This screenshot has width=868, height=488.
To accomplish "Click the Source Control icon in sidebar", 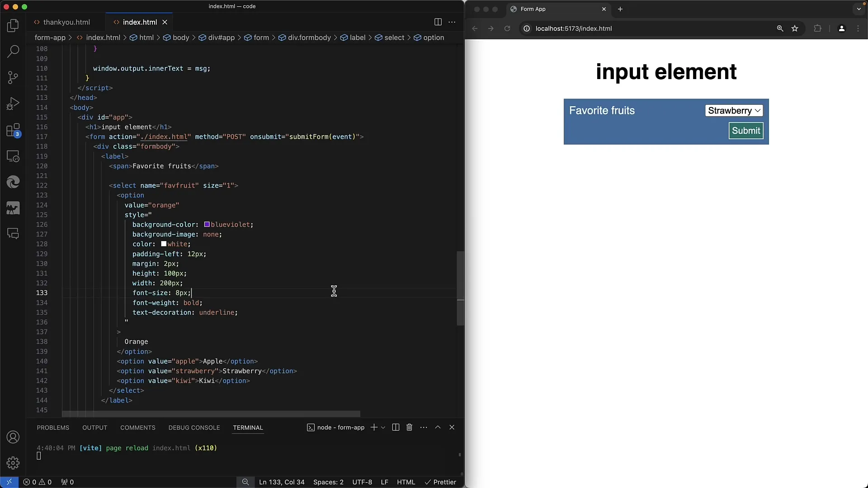I will (13, 77).
